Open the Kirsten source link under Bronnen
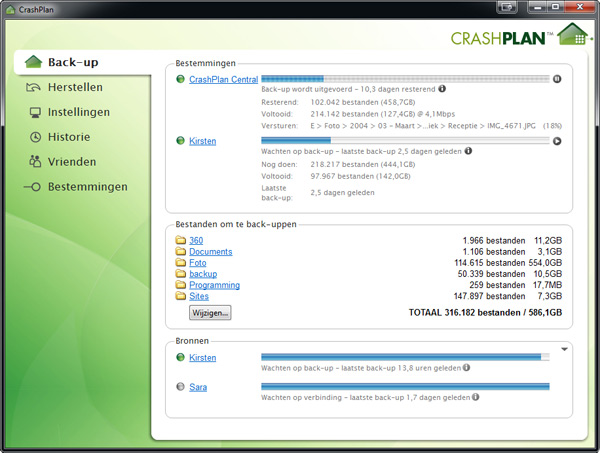The height and width of the screenshot is (453, 600). (x=202, y=358)
